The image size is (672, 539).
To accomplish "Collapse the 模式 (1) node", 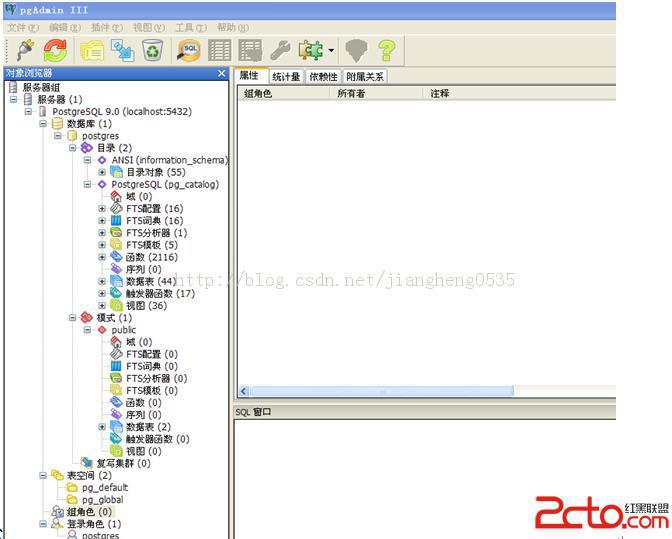I will point(72,318).
